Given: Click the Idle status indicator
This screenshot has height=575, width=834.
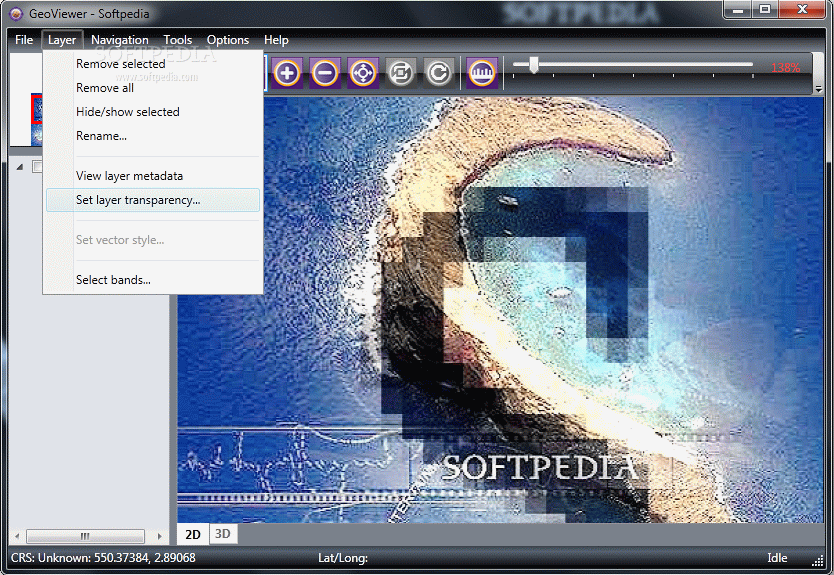Looking at the screenshot, I should tap(777, 557).
